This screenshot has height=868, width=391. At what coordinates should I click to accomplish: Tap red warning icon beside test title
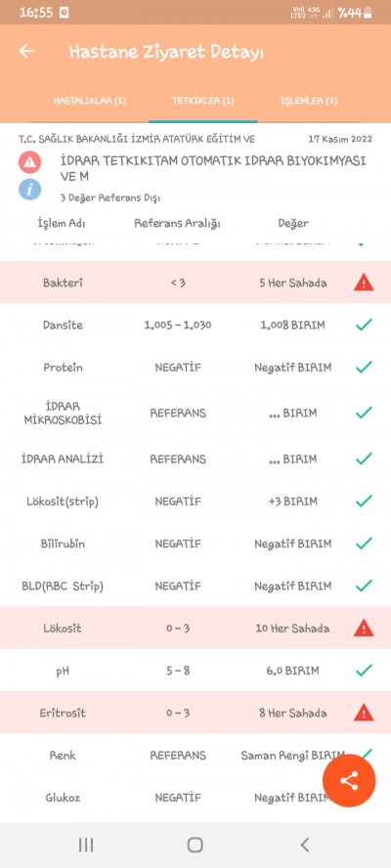pos(29,161)
